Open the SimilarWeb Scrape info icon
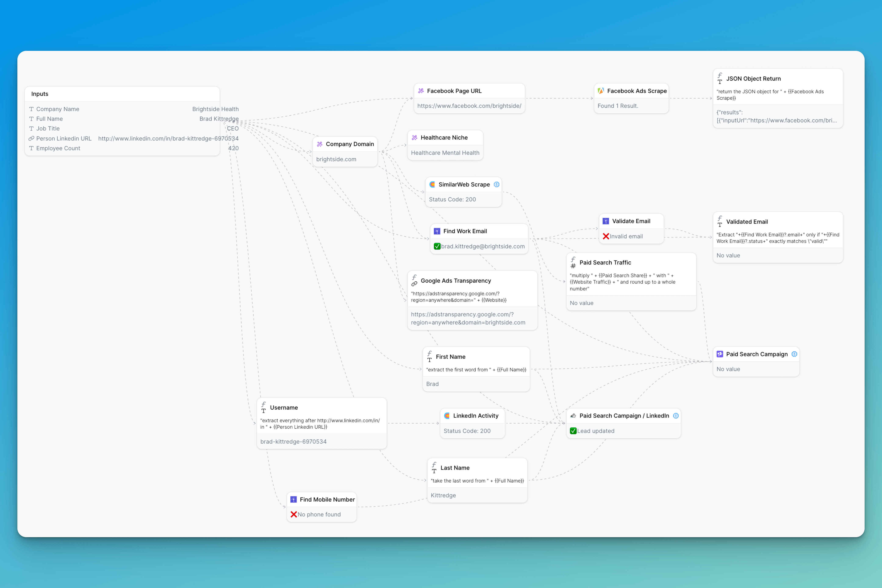 (496, 184)
